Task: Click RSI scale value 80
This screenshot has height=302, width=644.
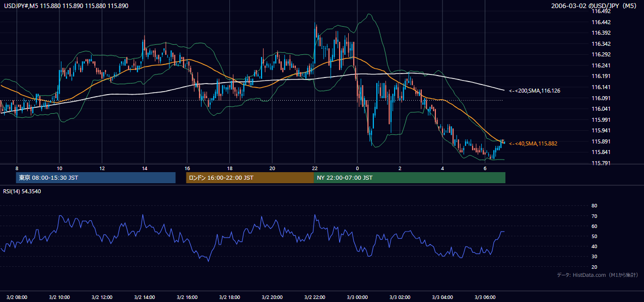Action: coord(594,206)
